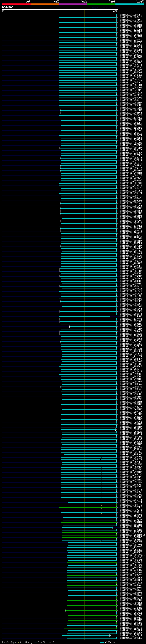146x644 pixels.
Task: Select hit label UniRef100_C5IX24
Action: [131, 47]
